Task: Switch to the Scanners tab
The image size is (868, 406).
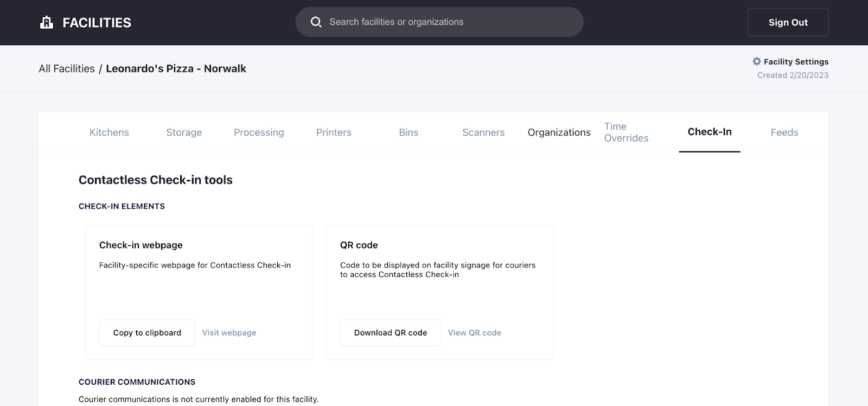Action: (x=483, y=132)
